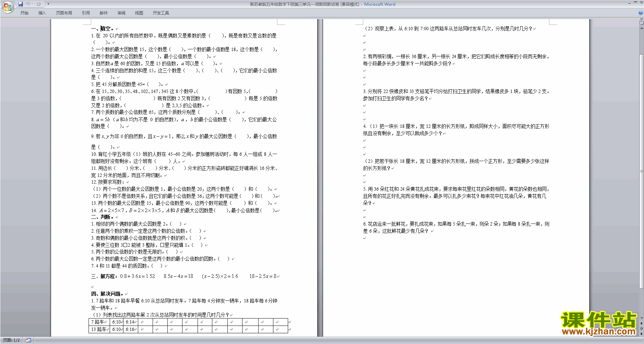The height and width of the screenshot is (344, 644).
Task: Expand the Customize Quick Access Toolbar dropdown
Action: (48, 4)
